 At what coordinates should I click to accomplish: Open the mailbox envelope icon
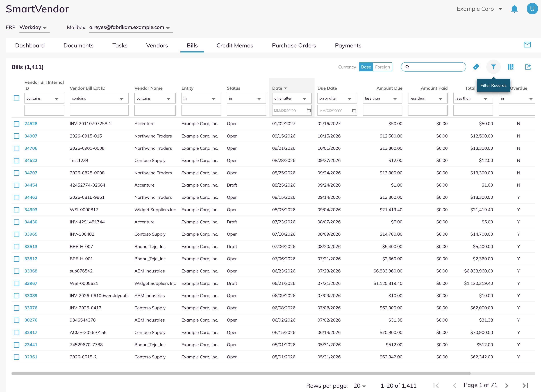pos(527,45)
